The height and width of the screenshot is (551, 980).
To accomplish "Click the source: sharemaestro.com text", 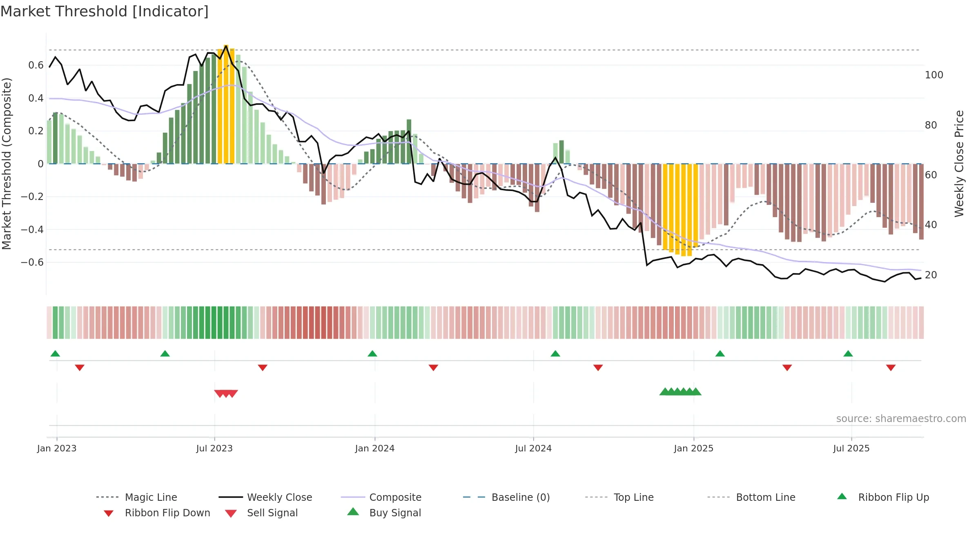I will [x=901, y=418].
